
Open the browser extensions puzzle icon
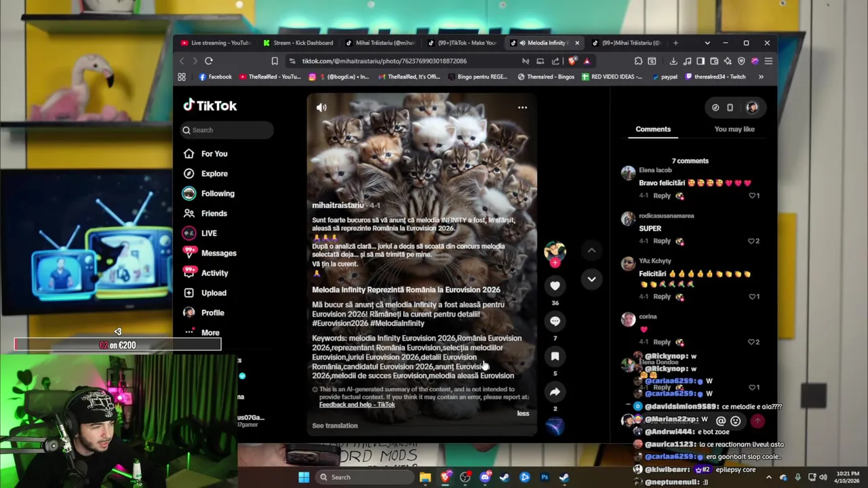pos(638,61)
